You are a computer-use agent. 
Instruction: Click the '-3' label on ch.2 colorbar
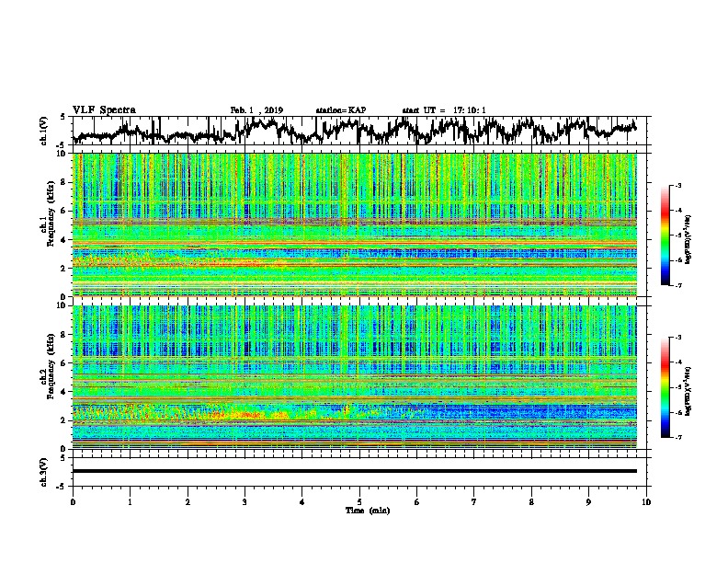pyautogui.click(x=677, y=338)
